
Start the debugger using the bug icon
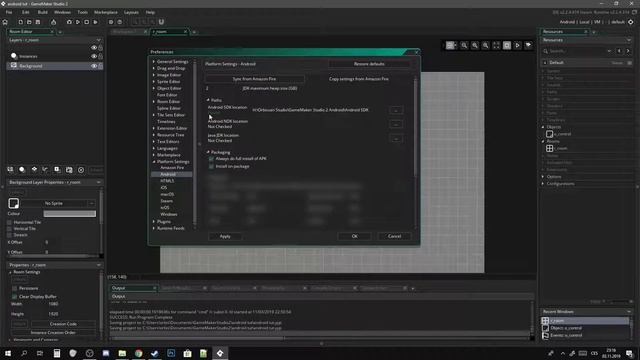pos(69,22)
